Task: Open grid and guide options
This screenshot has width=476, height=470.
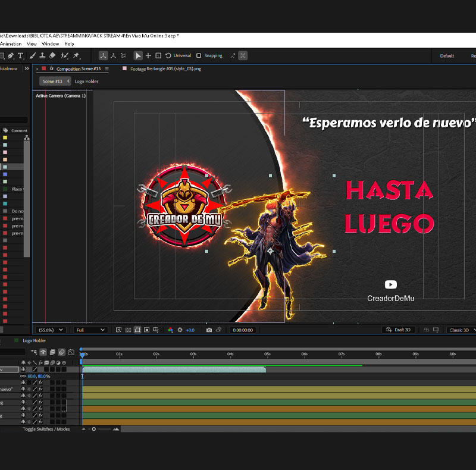Action: coord(156,330)
